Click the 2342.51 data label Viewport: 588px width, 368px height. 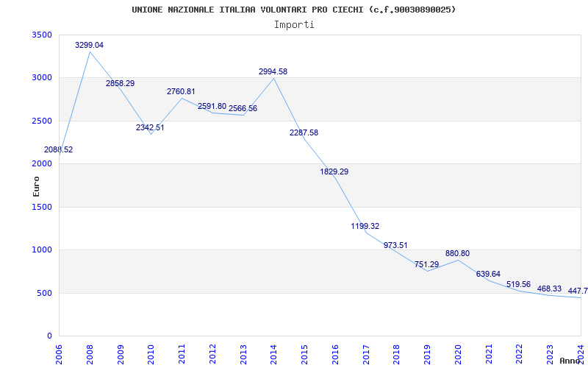[150, 127]
